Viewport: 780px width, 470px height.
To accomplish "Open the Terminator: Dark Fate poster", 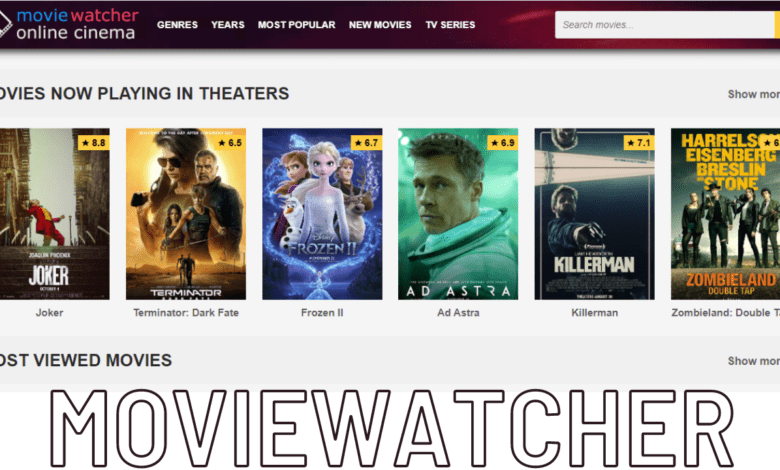I will coord(186,214).
